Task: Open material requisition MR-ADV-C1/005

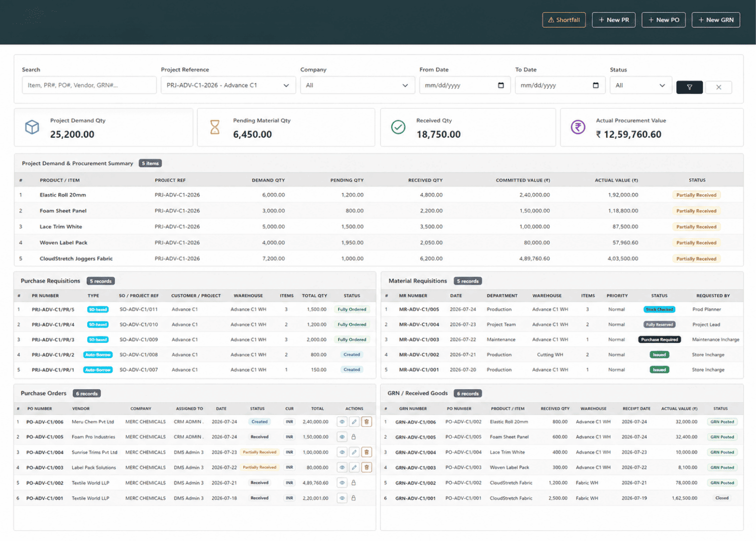Action: [419, 309]
